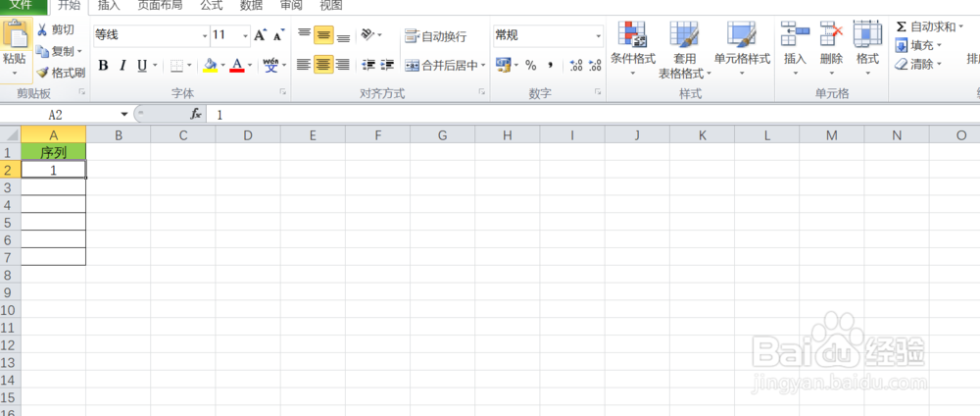Image resolution: width=980 pixels, height=416 pixels.
Task: Click the Insert cells (插入) icon
Action: coord(795,32)
